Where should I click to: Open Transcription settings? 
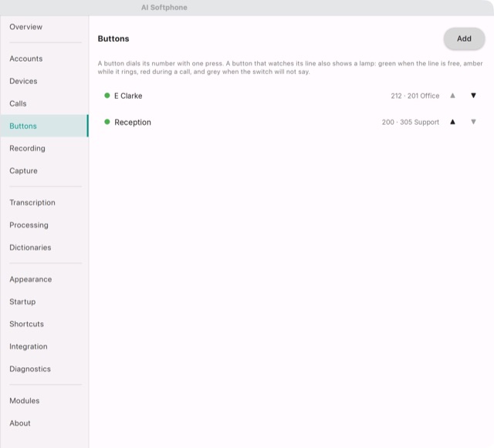(45, 203)
